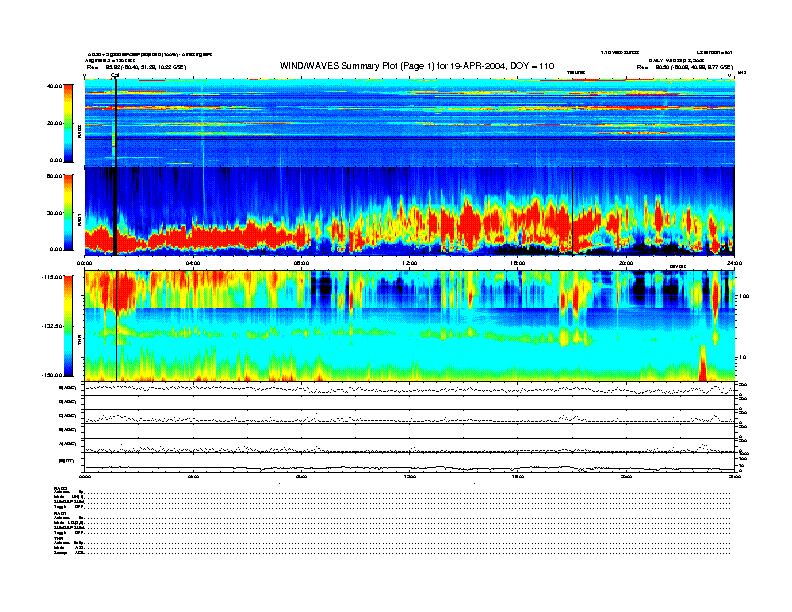Click the TNR status heading in bottom table
792x612 pixels.
pos(59,537)
